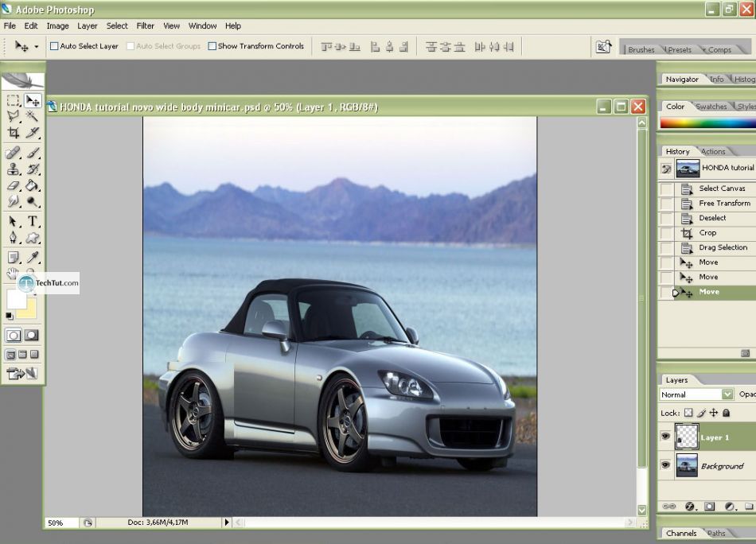Open status bar info arrow menu
Screen dimensions: 756x544
click(x=227, y=523)
